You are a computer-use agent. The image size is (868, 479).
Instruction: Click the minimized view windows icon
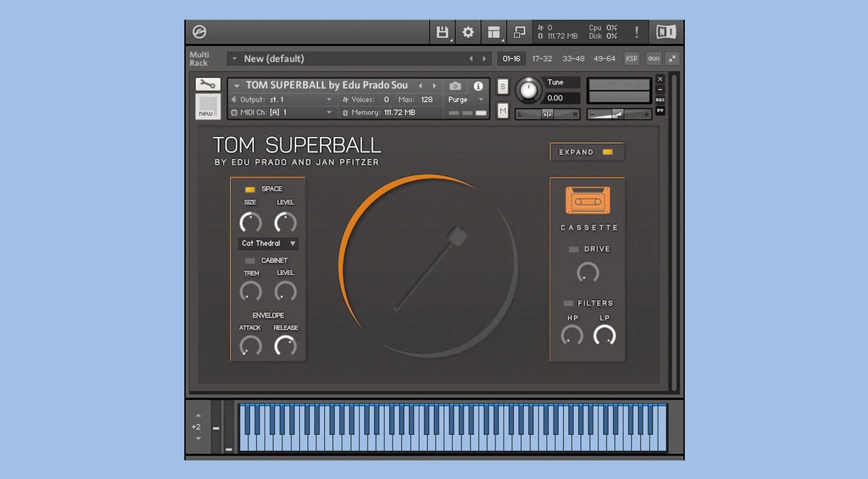(x=519, y=32)
